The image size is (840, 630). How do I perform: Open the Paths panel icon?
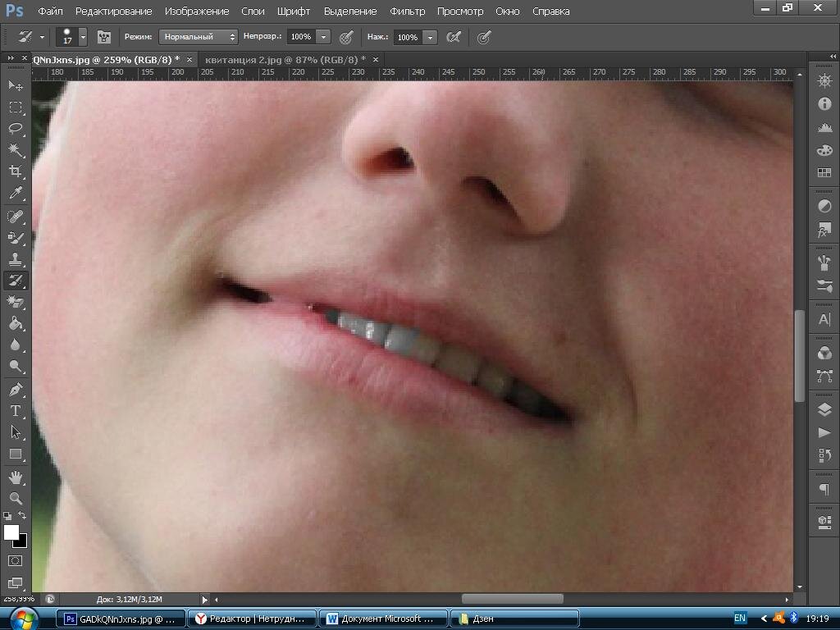click(x=824, y=376)
